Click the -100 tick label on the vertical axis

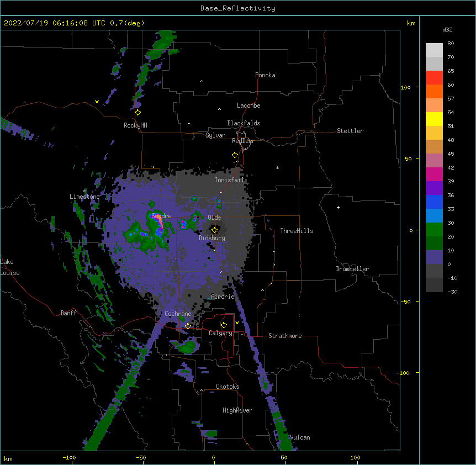point(404,373)
